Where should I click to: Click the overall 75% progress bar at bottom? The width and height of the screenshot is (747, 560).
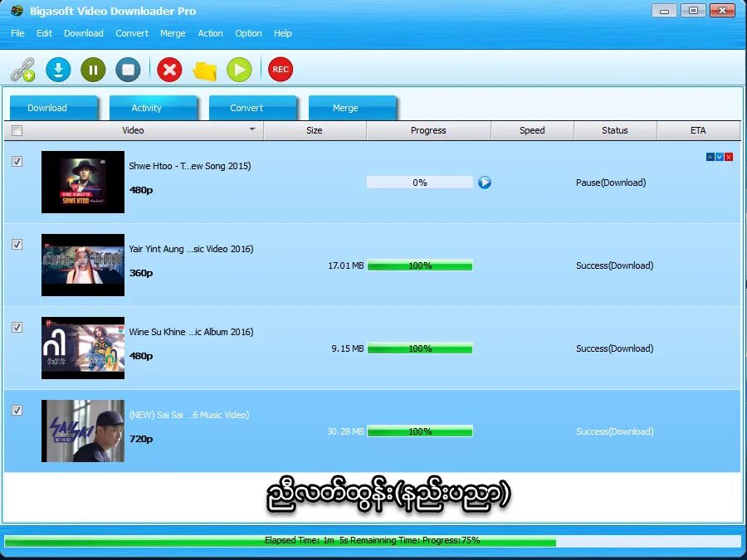coord(373,540)
